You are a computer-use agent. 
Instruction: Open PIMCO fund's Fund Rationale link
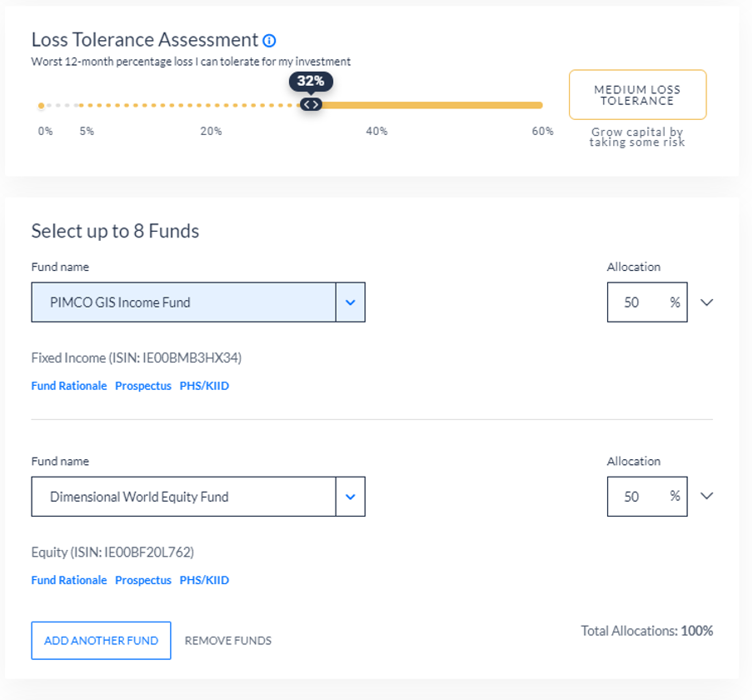coord(69,386)
